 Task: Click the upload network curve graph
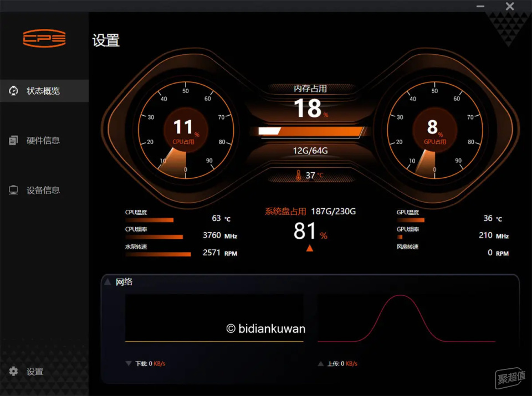(406, 318)
